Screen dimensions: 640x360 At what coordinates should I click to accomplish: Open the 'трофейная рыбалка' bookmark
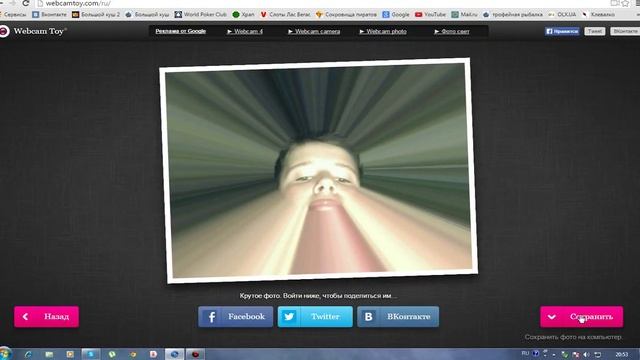[513, 14]
